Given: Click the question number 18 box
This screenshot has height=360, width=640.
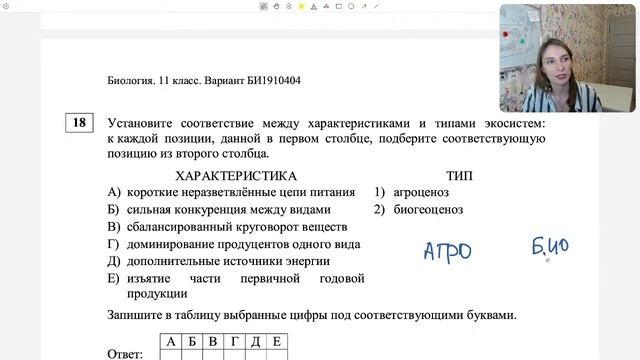Looking at the screenshot, I should tap(79, 122).
